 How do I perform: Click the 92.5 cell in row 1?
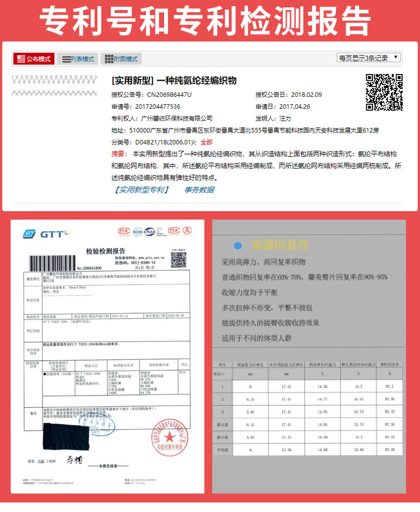click(x=389, y=387)
